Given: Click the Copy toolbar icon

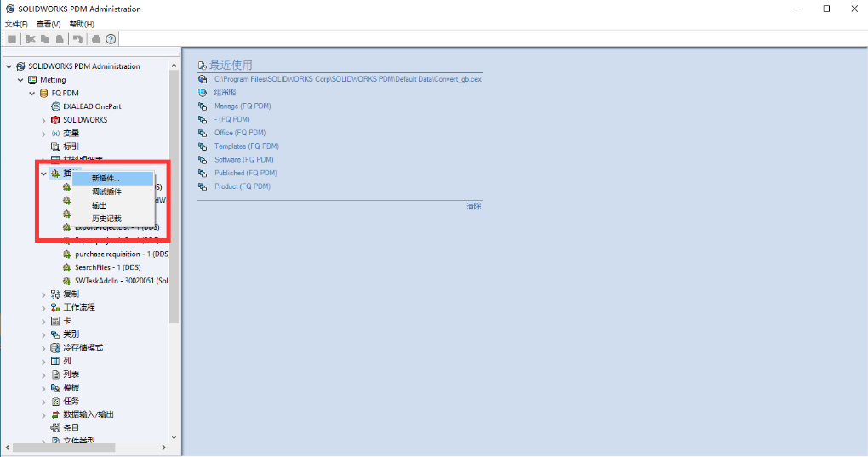Looking at the screenshot, I should coord(45,39).
